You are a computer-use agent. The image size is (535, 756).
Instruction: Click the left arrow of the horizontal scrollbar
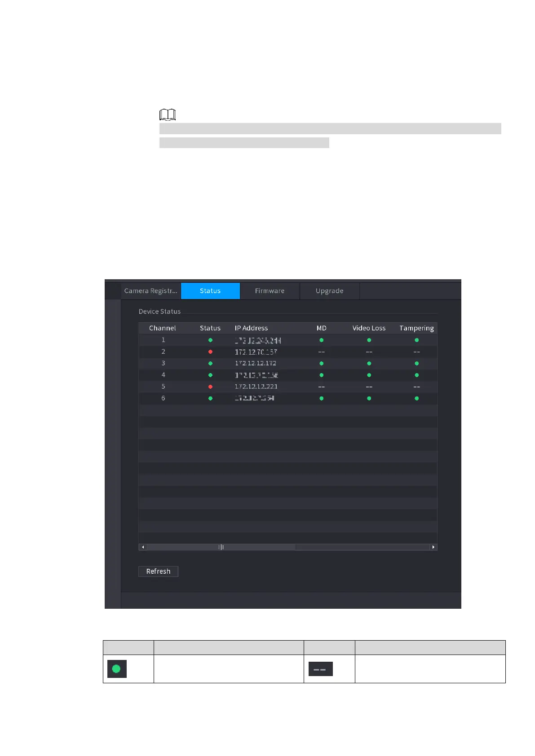pos(143,547)
